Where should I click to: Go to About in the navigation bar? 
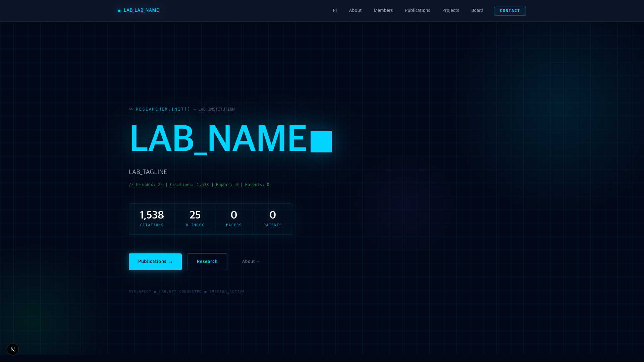(x=355, y=10)
